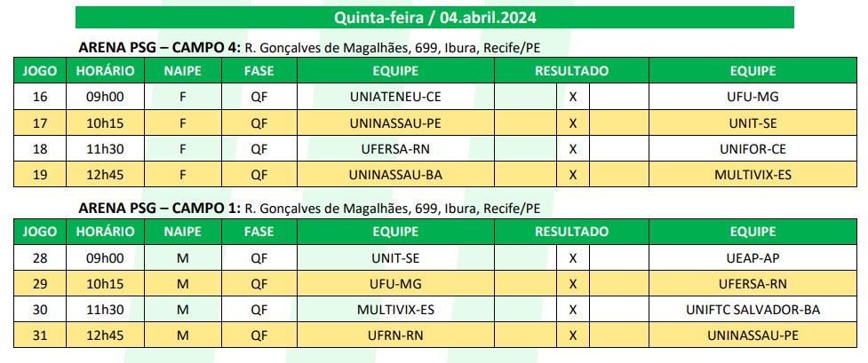Screen dimensions: 868x363
Task: Click game number 30 cell
Action: coord(40,310)
